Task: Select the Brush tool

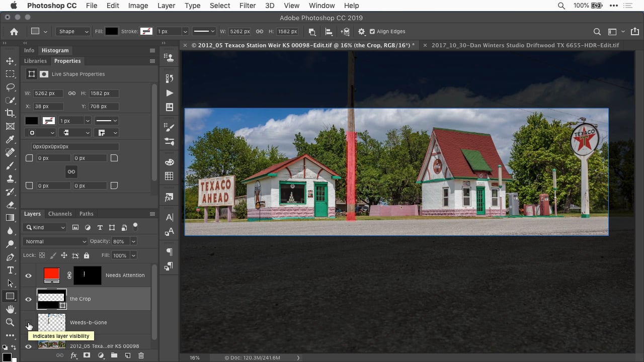Action: tap(10, 165)
